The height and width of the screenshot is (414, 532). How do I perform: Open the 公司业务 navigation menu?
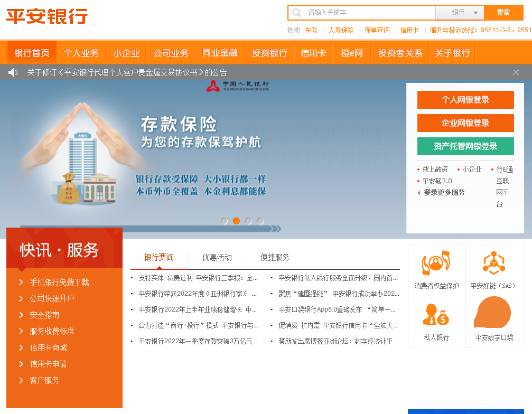tap(171, 53)
